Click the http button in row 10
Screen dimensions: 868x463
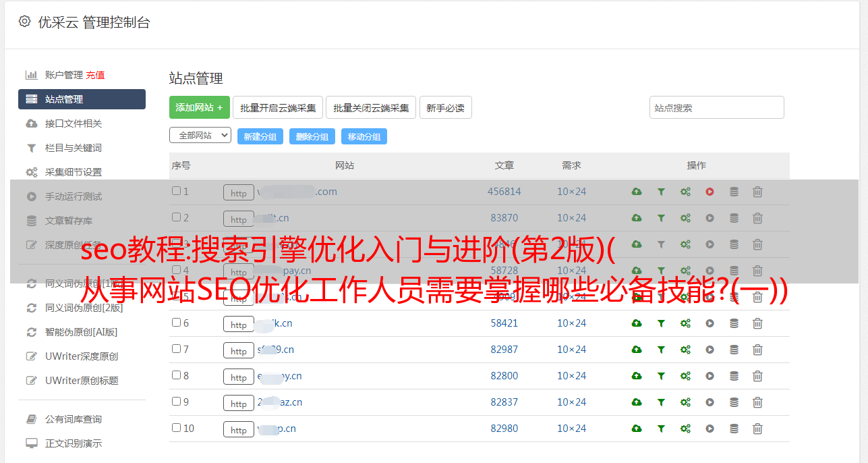point(239,429)
